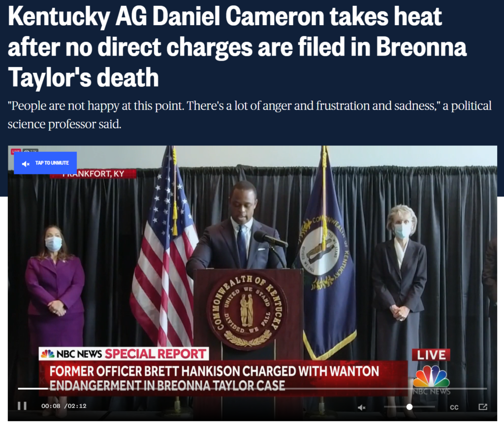The image size is (504, 430).
Task: Click the speaker icon on Unmute button
Action: [26, 164]
